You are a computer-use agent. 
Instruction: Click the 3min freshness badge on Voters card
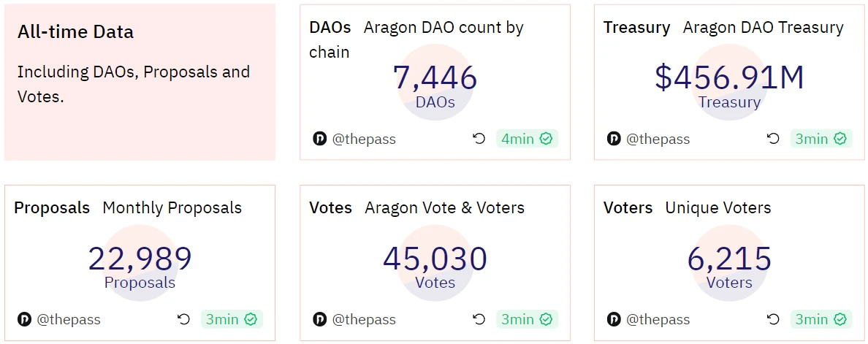click(821, 319)
